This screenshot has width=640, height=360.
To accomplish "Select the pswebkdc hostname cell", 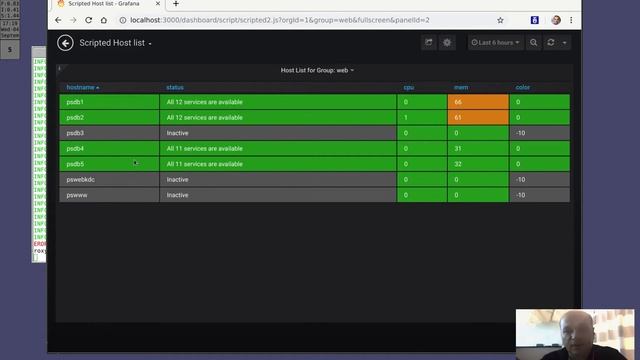I will pyautogui.click(x=109, y=180).
